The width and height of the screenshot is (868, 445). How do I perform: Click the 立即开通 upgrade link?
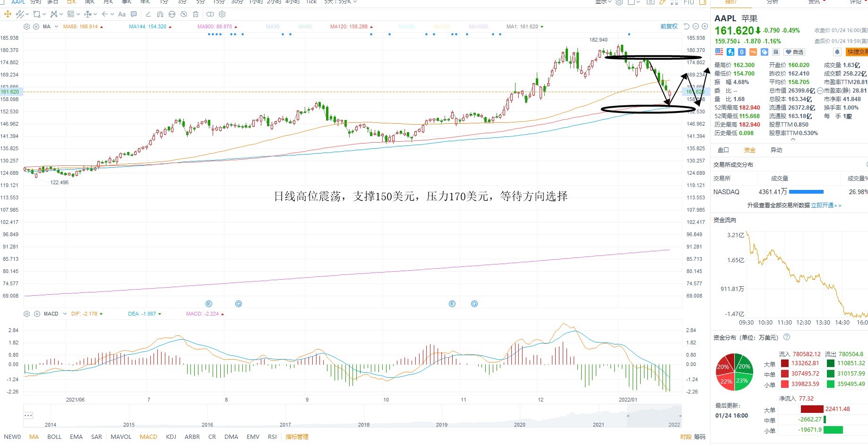(826, 205)
